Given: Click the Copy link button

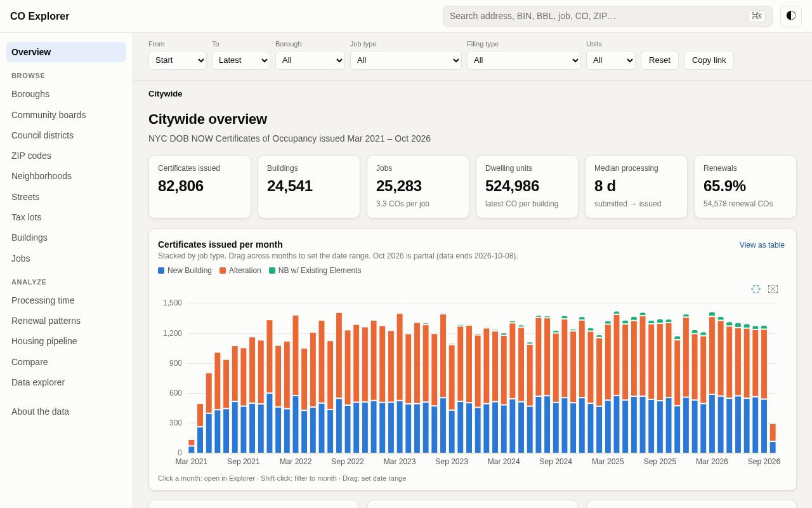Looking at the screenshot, I should coord(709,60).
